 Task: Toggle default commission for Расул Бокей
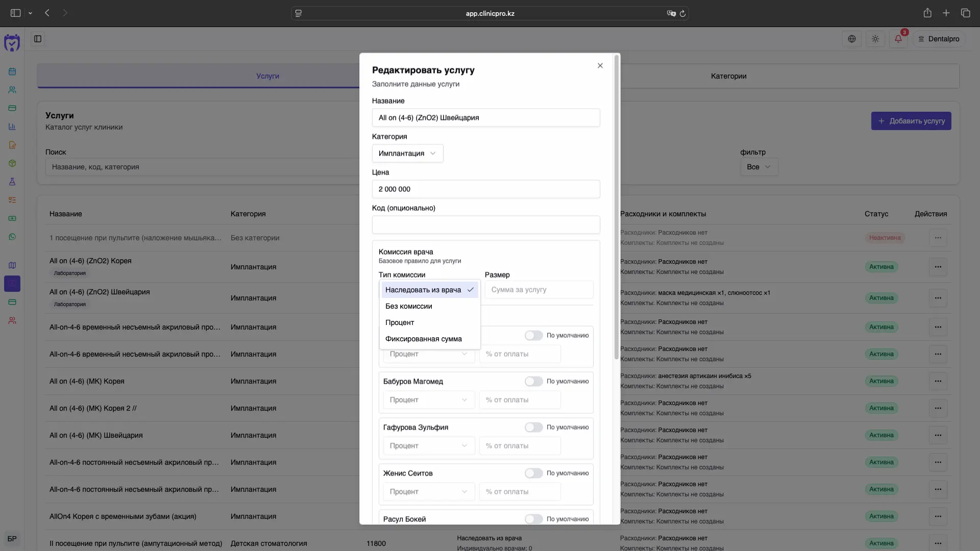534,519
